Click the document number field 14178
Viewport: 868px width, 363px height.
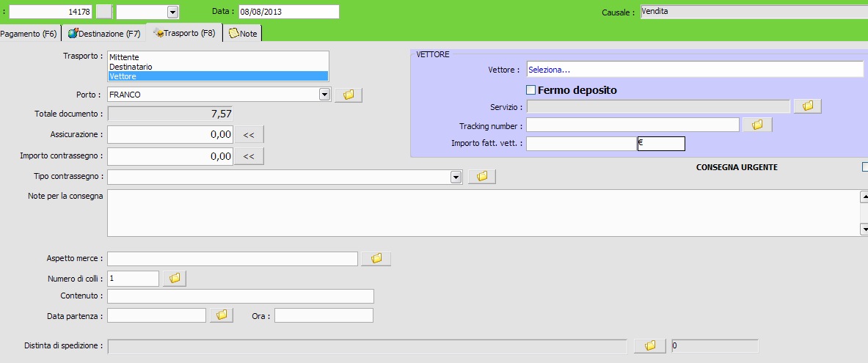coord(51,12)
